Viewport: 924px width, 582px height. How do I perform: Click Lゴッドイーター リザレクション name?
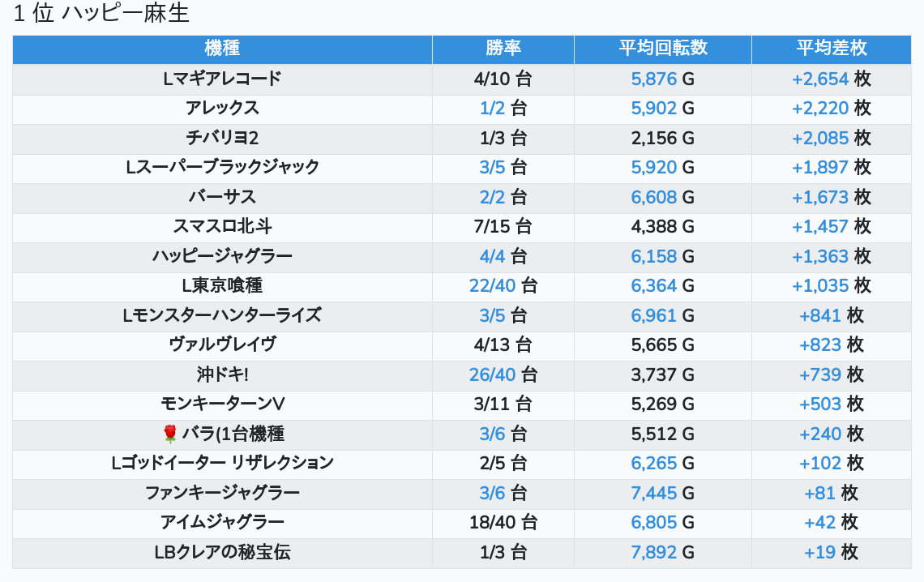coord(222,464)
